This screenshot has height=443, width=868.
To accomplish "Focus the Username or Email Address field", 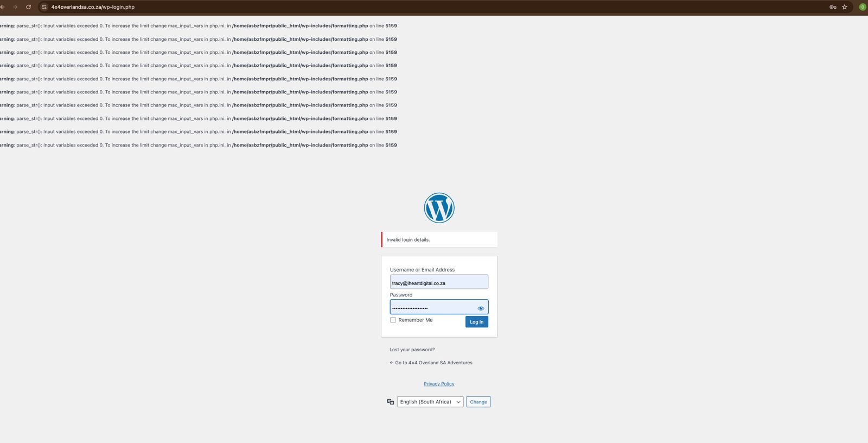I will [438, 283].
